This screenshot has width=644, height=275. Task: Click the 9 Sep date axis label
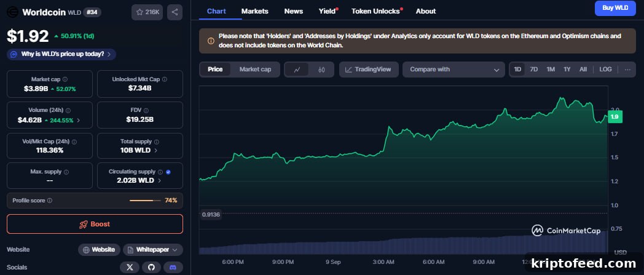coord(333,262)
